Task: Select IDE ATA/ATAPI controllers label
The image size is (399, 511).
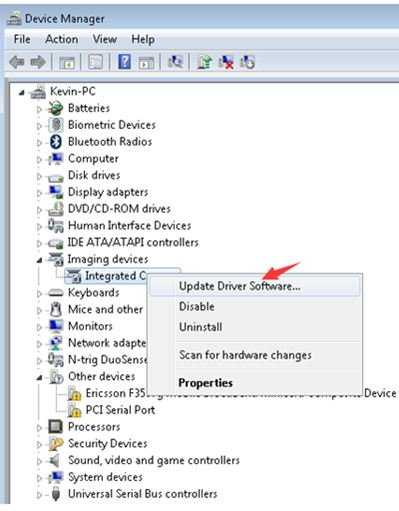Action: tap(133, 242)
